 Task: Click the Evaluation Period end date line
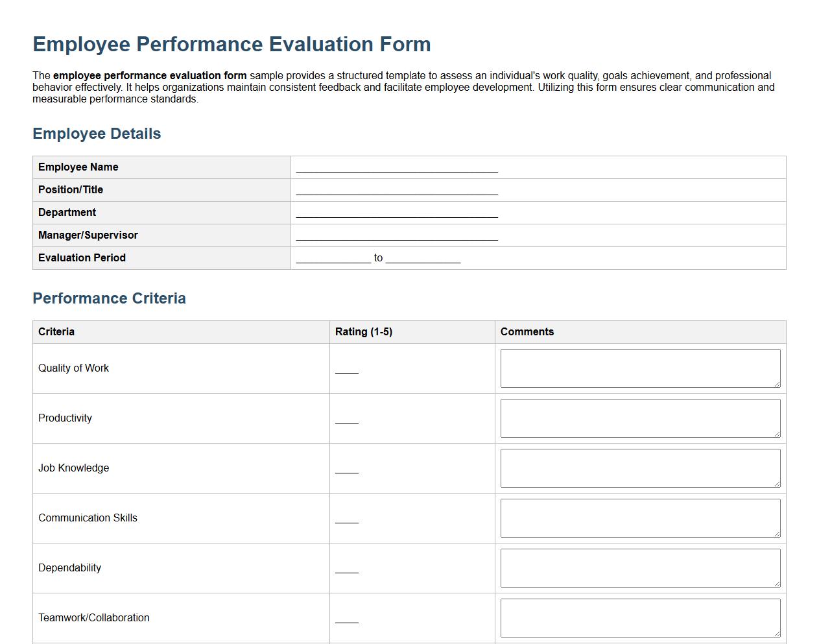tap(423, 258)
